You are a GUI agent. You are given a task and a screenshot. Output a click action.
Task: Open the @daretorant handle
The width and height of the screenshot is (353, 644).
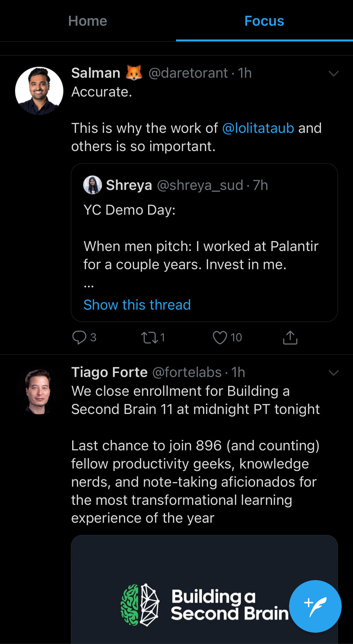coord(188,73)
